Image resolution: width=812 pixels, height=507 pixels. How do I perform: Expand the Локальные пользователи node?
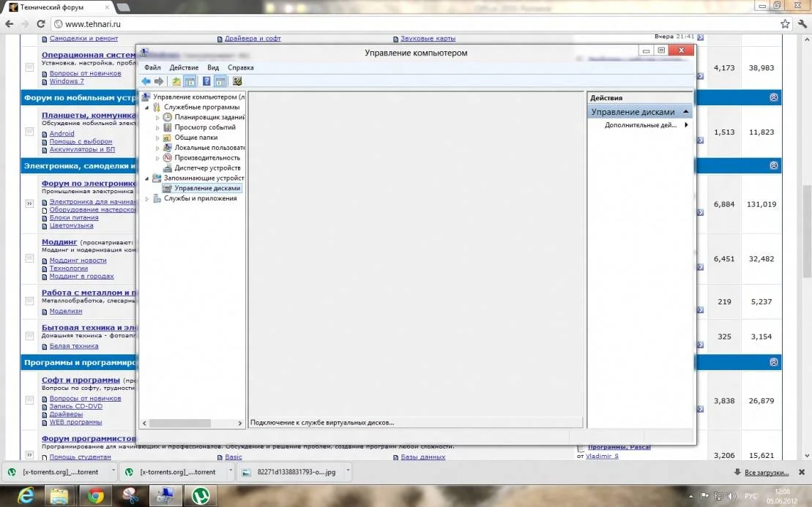pos(157,148)
